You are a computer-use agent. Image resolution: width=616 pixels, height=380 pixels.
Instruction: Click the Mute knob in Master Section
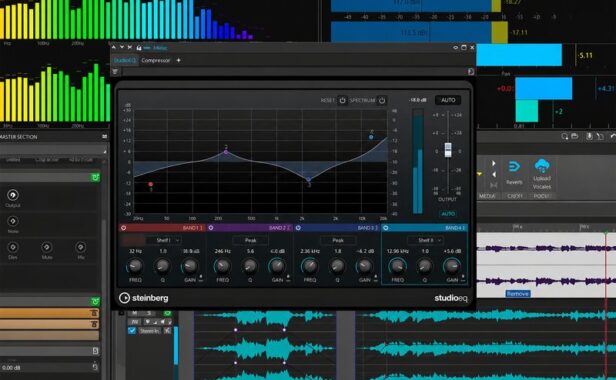click(x=46, y=247)
